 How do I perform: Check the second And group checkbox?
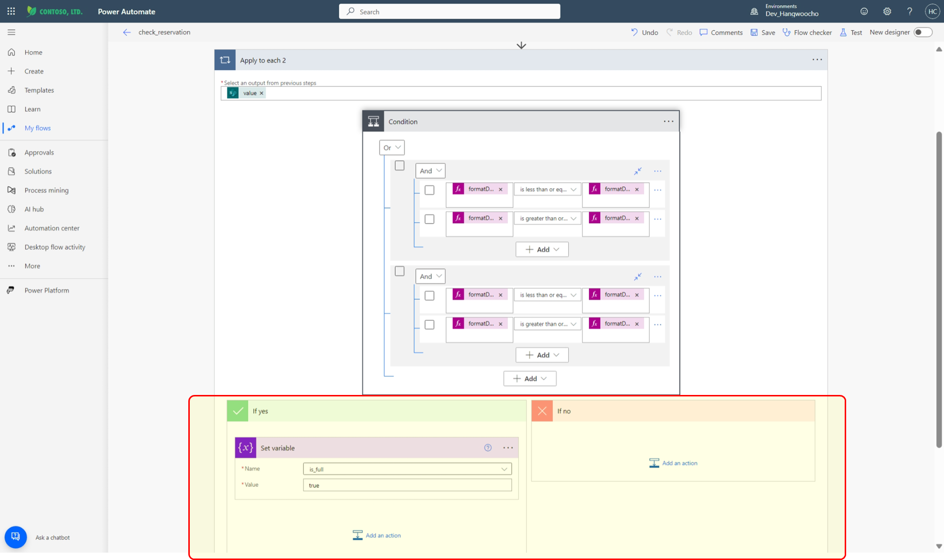(x=400, y=271)
